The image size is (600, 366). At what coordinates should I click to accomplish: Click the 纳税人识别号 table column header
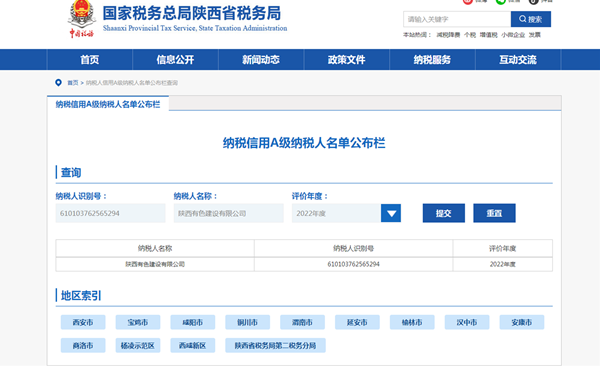[354, 248]
